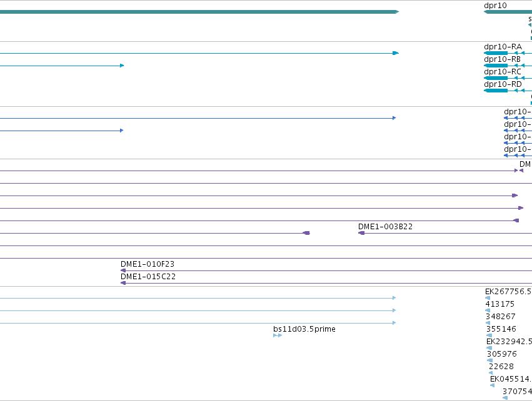This screenshot has width=532, height=401.
Task: Click the 348267 EST label
Action: click(501, 317)
